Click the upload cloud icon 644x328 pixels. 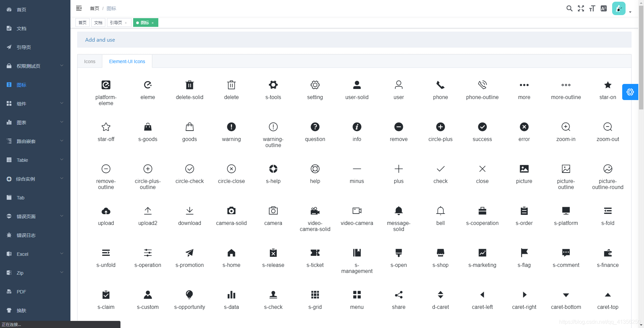click(x=106, y=211)
